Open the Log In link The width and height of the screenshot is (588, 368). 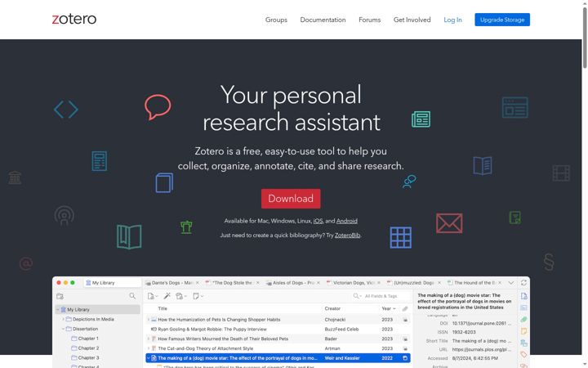click(452, 20)
